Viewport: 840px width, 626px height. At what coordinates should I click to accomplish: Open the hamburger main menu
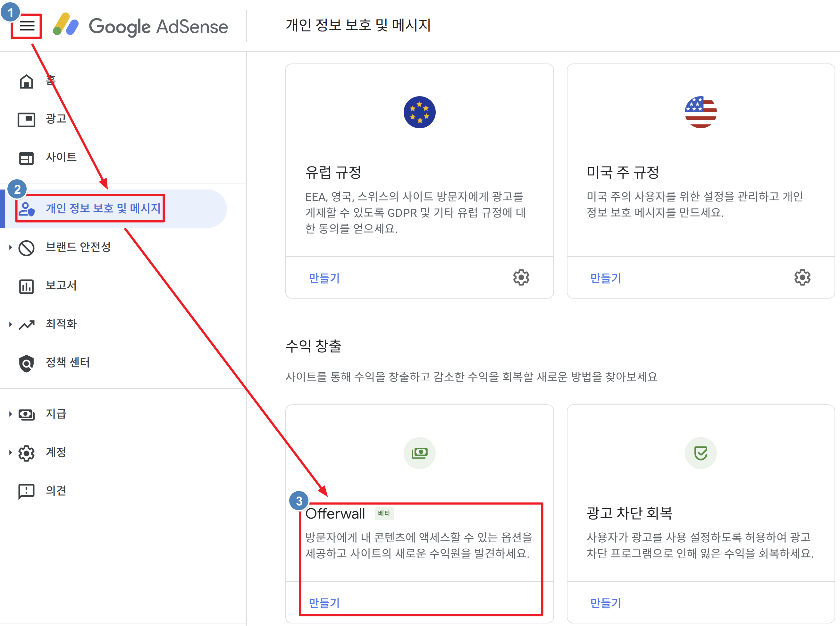(27, 26)
